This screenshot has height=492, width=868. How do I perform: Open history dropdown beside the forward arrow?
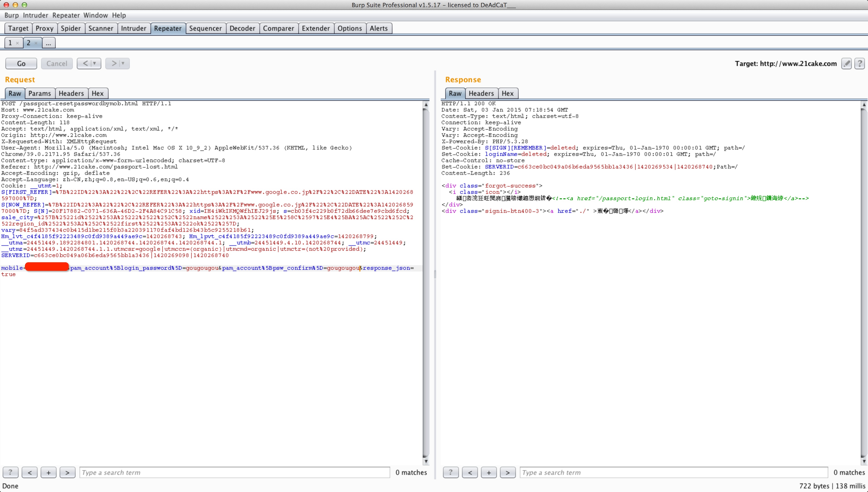coord(123,63)
